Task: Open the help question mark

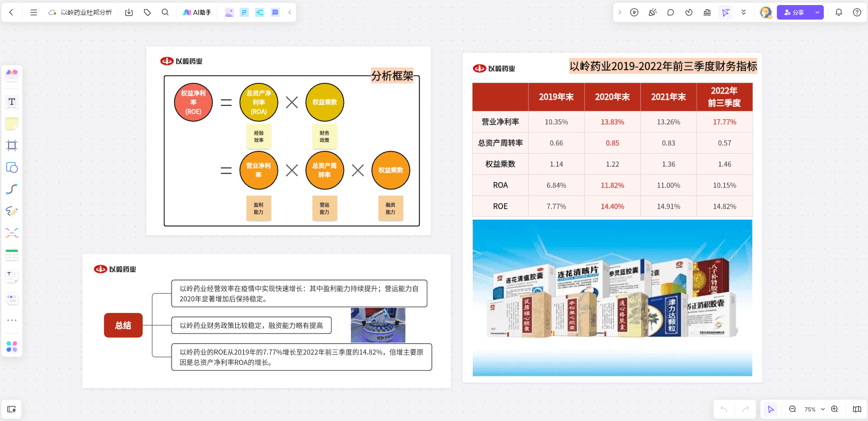Action: coord(857,12)
